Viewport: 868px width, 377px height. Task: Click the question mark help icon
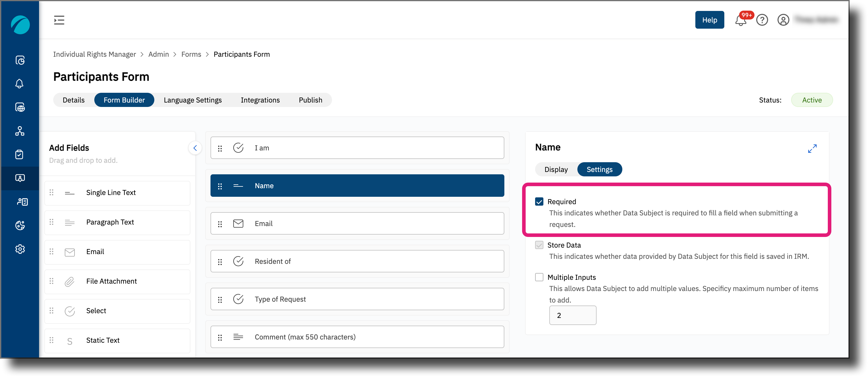point(762,20)
